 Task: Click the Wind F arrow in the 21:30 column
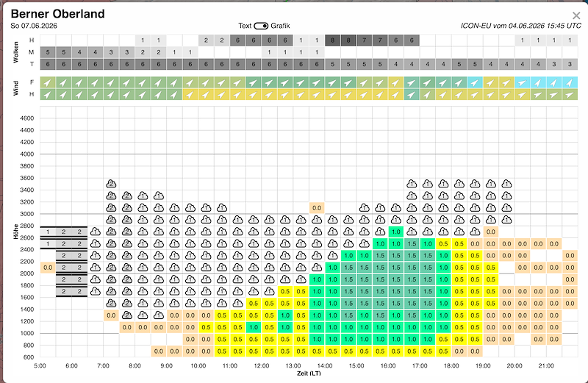tap(570, 82)
